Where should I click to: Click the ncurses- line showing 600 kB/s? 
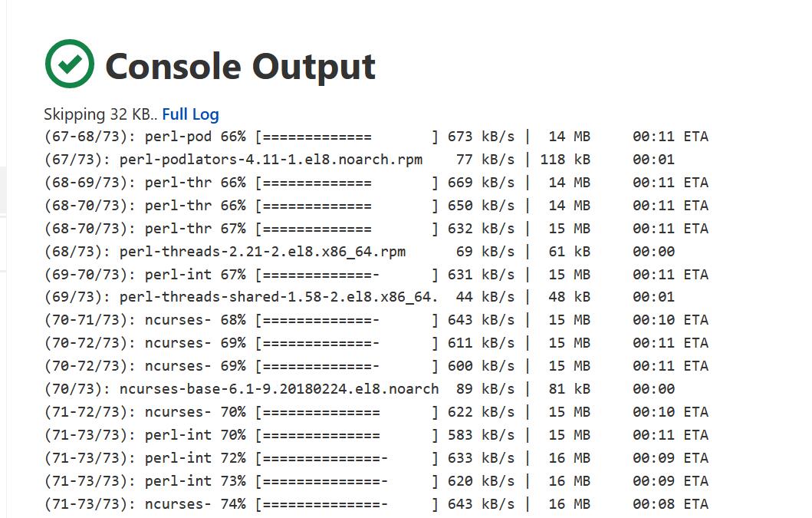click(x=376, y=365)
